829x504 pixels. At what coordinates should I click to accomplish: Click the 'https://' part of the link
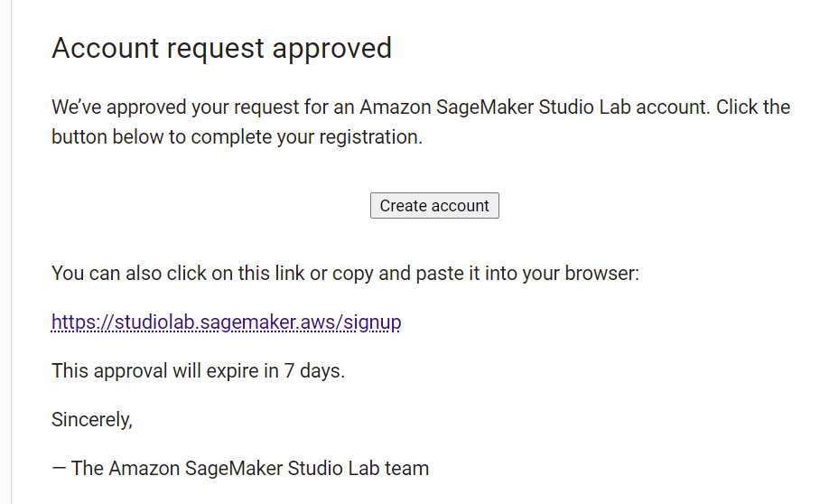82,322
